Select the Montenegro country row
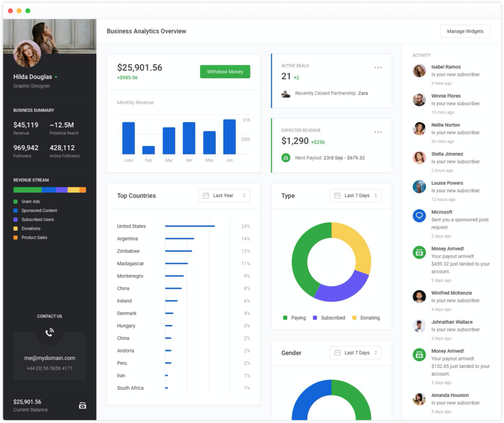The height and width of the screenshot is (423, 504). pyautogui.click(x=184, y=276)
